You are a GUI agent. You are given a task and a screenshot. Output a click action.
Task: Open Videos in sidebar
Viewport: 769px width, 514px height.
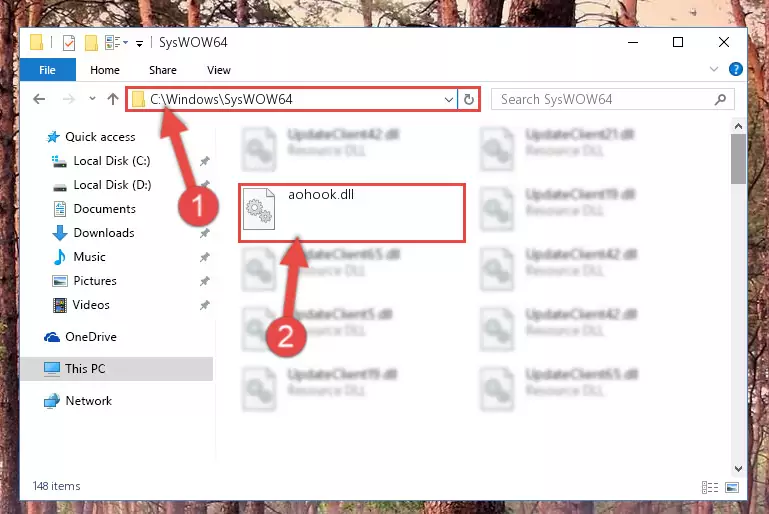pos(91,305)
